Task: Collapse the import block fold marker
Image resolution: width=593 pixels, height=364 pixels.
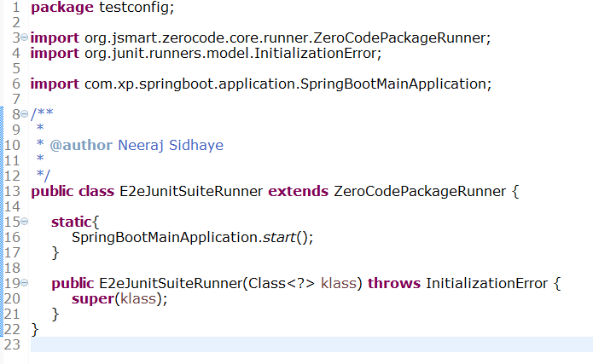Action: 24,37
